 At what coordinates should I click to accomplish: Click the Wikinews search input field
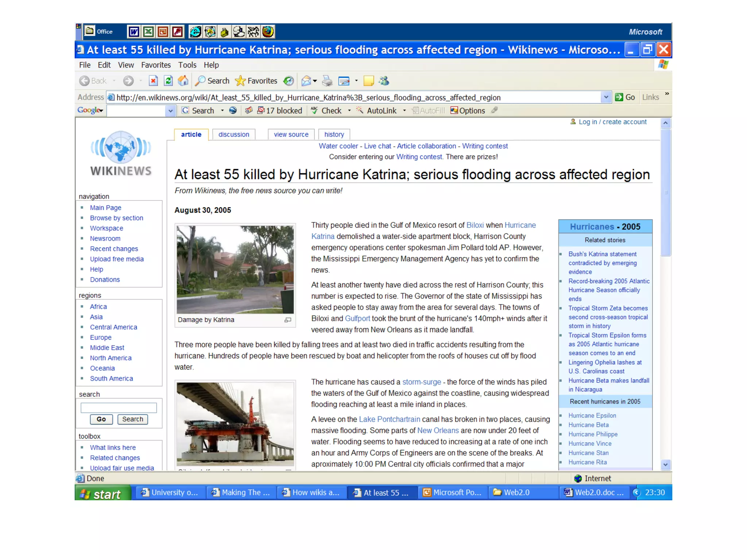(x=119, y=408)
